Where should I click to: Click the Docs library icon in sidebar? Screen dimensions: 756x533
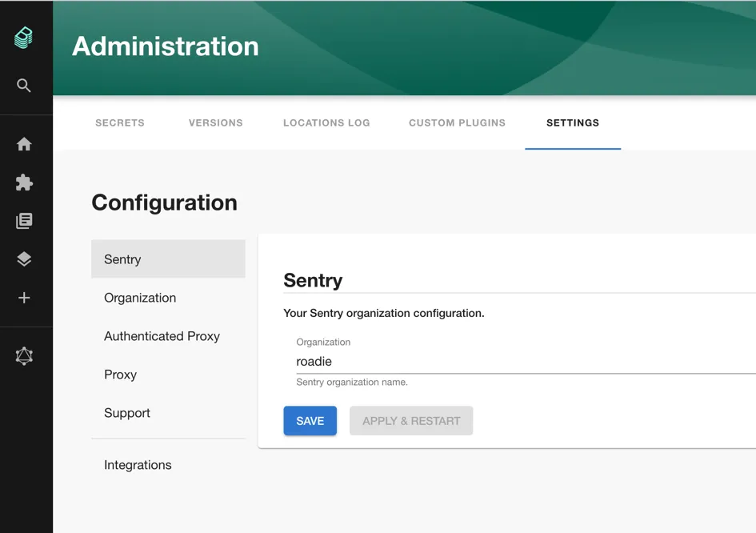point(23,221)
